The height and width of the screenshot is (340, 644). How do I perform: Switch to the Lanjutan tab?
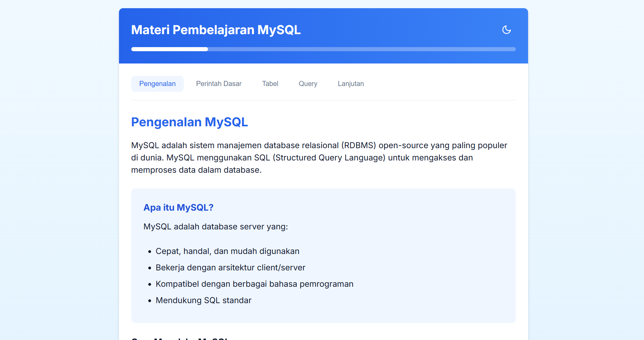351,84
